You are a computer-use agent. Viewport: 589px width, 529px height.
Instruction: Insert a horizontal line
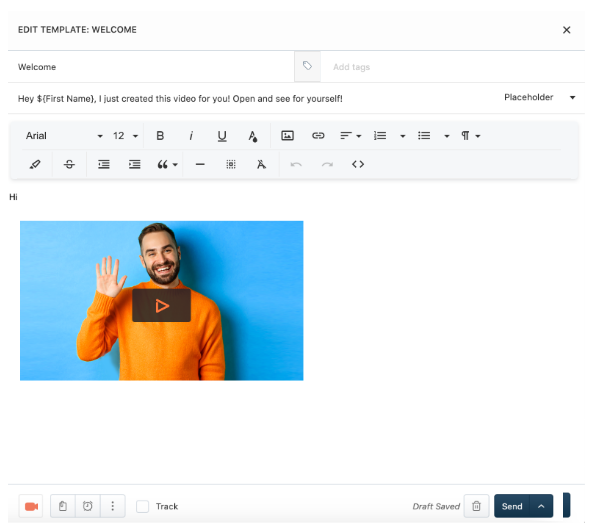200,164
